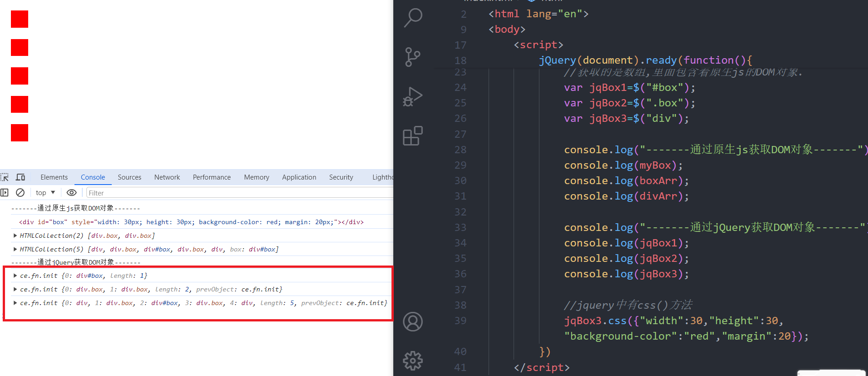Open the Extensions view
Screen dimensions: 868x376
[x=413, y=136]
